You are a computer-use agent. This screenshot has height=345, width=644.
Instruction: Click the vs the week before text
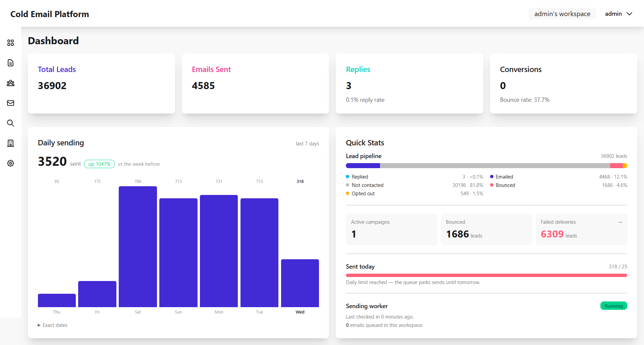(139, 164)
